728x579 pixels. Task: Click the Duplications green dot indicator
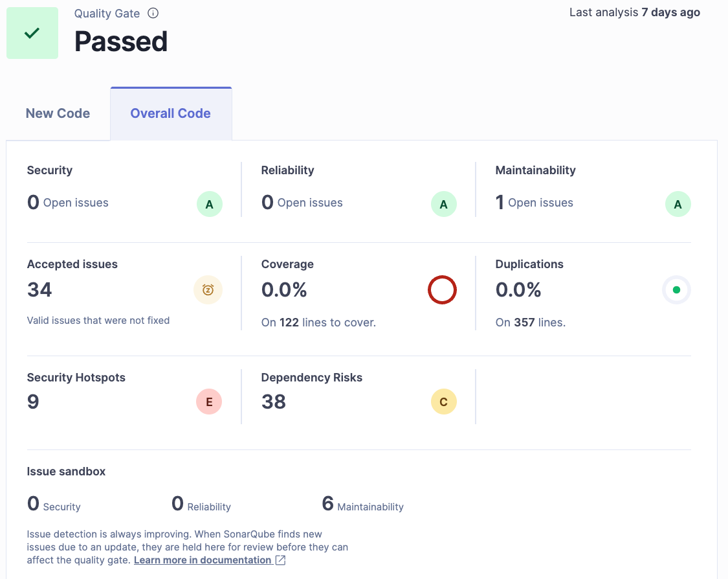click(676, 290)
